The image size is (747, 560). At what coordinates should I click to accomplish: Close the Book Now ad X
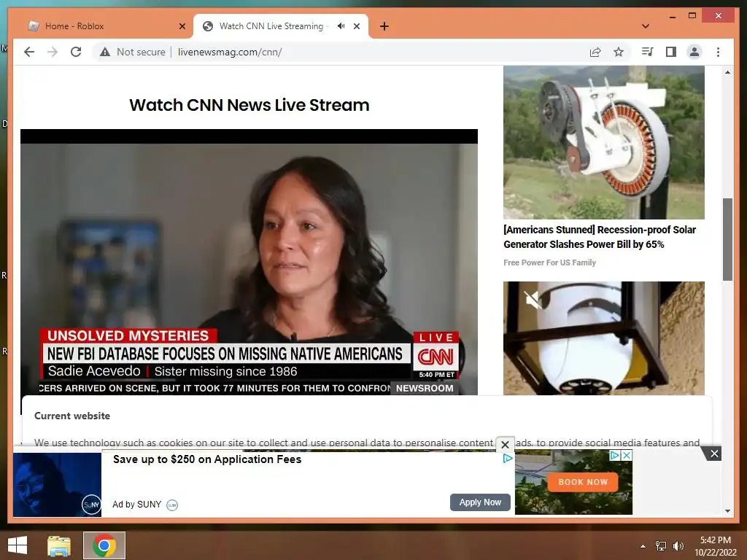(627, 455)
